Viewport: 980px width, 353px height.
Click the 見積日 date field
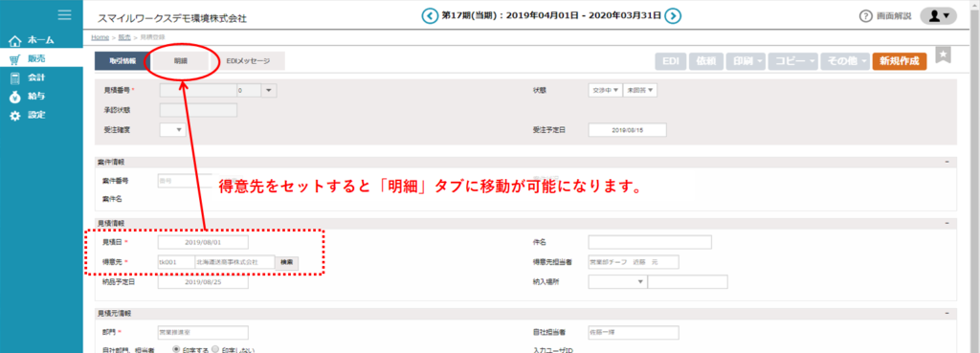point(203,242)
